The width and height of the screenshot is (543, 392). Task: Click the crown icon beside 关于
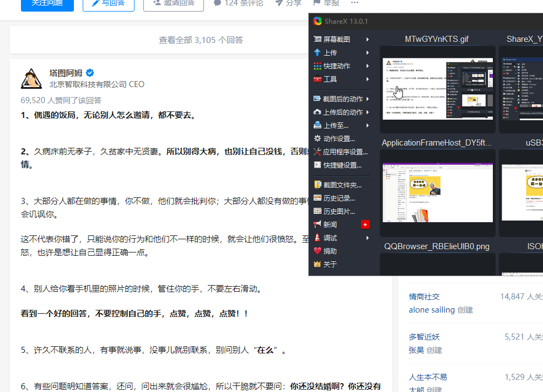pyautogui.click(x=317, y=265)
